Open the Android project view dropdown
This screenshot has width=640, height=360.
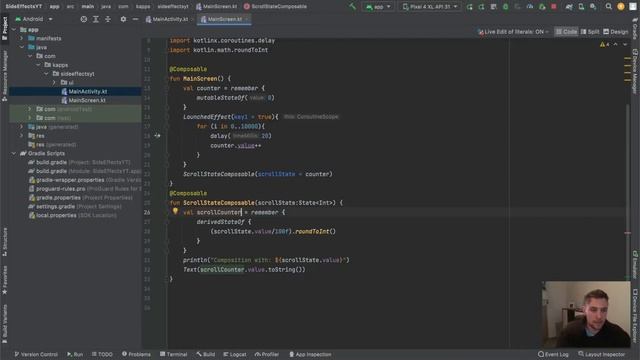(34, 19)
